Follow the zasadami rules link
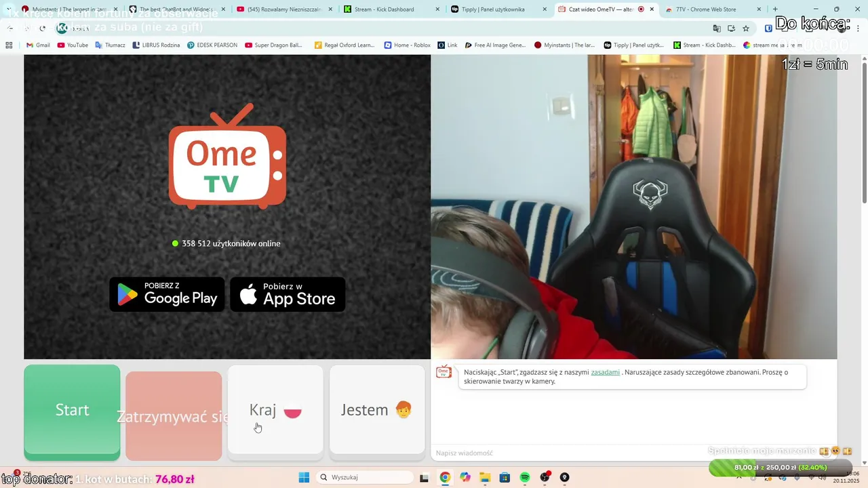Screen dimensions: 868x488 tap(605, 372)
